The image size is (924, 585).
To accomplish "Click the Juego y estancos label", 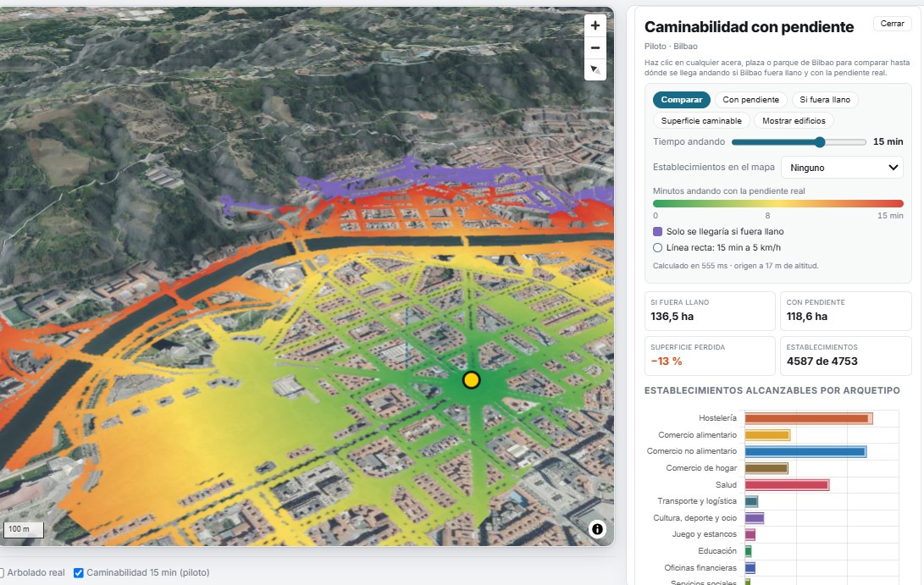I will [x=704, y=533].
